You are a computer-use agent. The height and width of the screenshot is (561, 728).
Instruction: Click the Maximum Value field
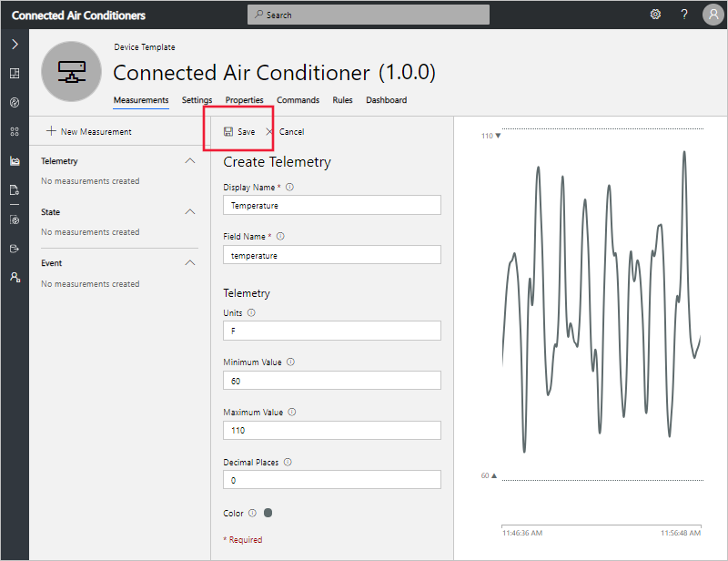click(x=332, y=431)
